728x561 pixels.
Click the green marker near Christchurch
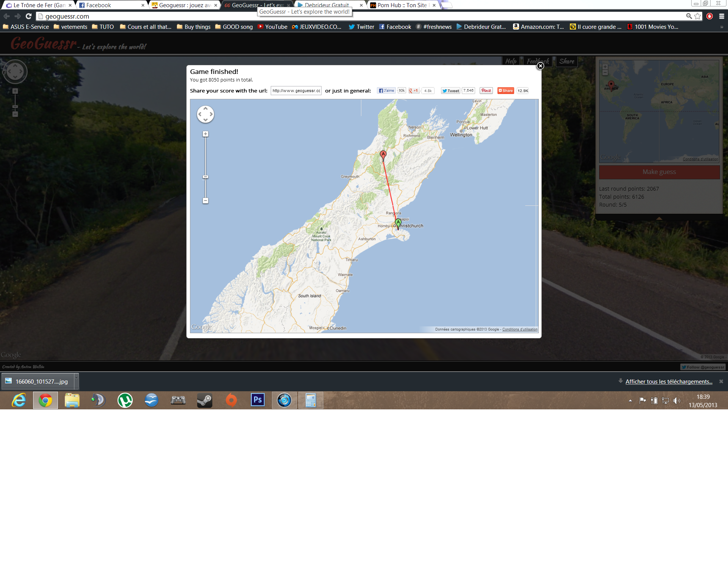coord(398,223)
